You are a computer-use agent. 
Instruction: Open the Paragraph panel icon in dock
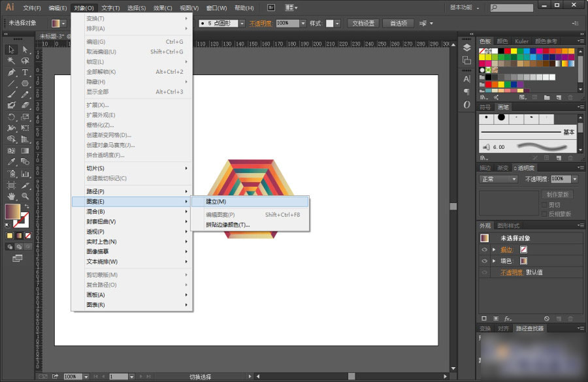click(x=466, y=92)
